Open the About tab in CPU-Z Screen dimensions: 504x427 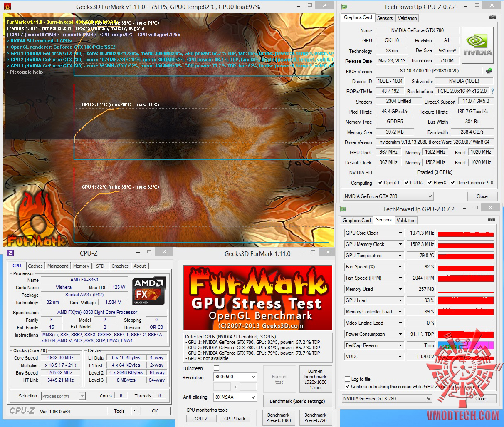(x=140, y=266)
